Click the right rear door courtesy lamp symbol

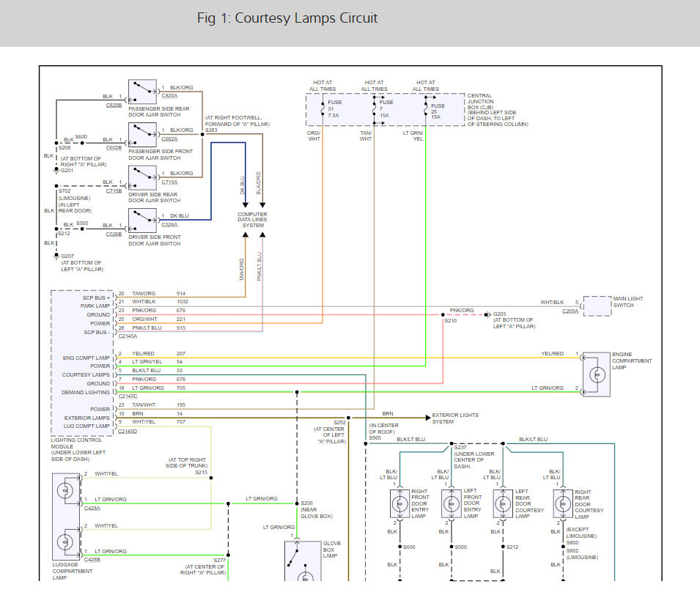click(563, 503)
